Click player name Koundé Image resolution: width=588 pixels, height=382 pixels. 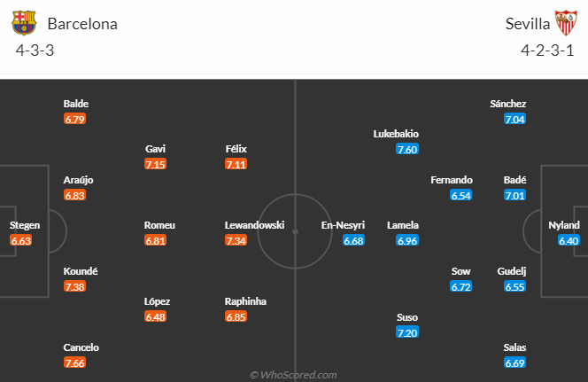pyautogui.click(x=81, y=271)
